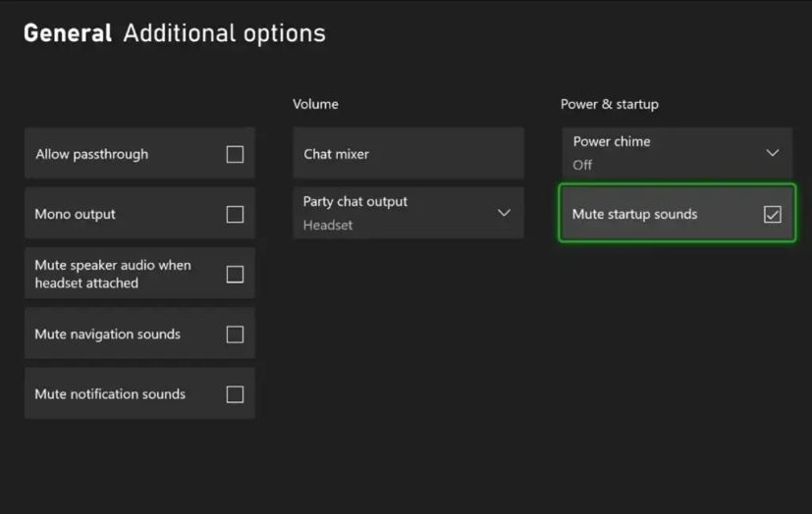Uncheck the Mute startup sounds checkbox

[x=773, y=214]
